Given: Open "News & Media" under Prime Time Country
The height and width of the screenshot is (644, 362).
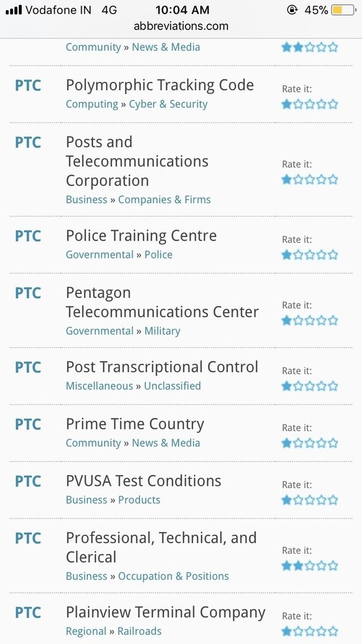Looking at the screenshot, I should [166, 443].
